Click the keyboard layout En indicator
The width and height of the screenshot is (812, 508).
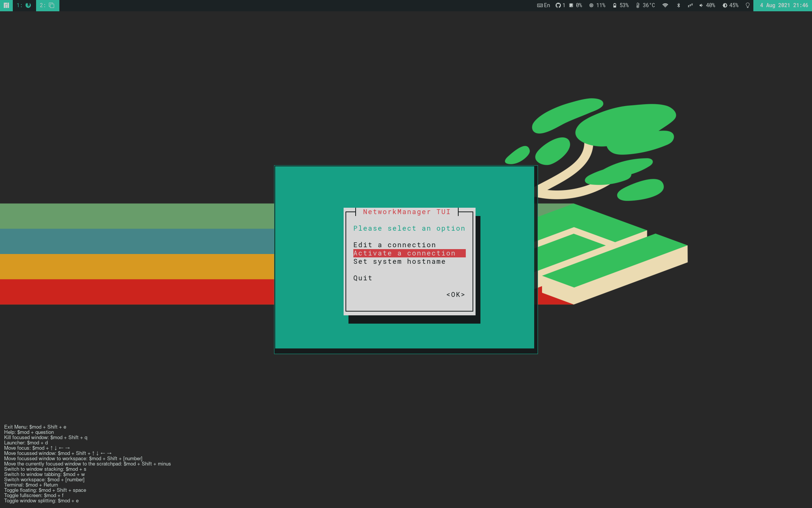coord(544,5)
